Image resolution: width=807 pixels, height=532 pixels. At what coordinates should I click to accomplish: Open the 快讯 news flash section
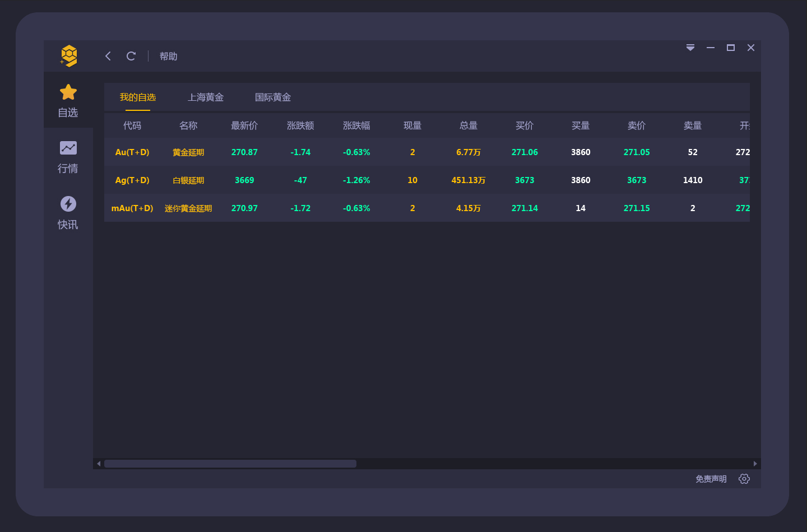tap(68, 212)
